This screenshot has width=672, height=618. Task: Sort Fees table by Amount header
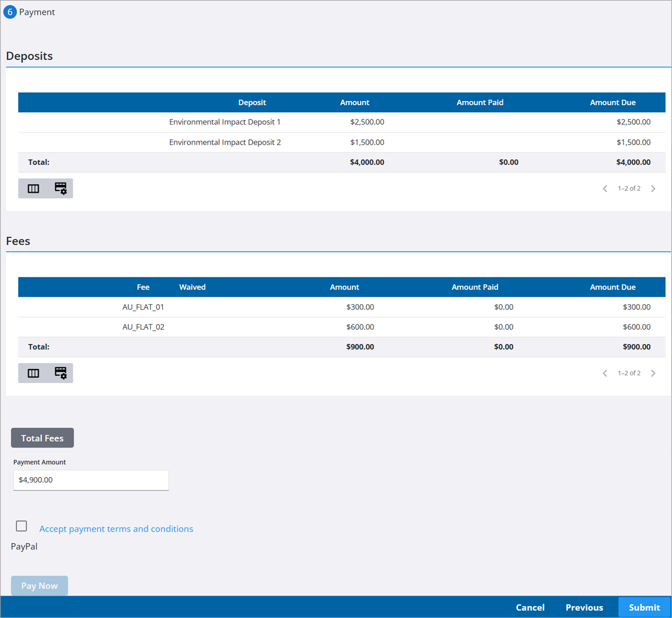point(345,287)
